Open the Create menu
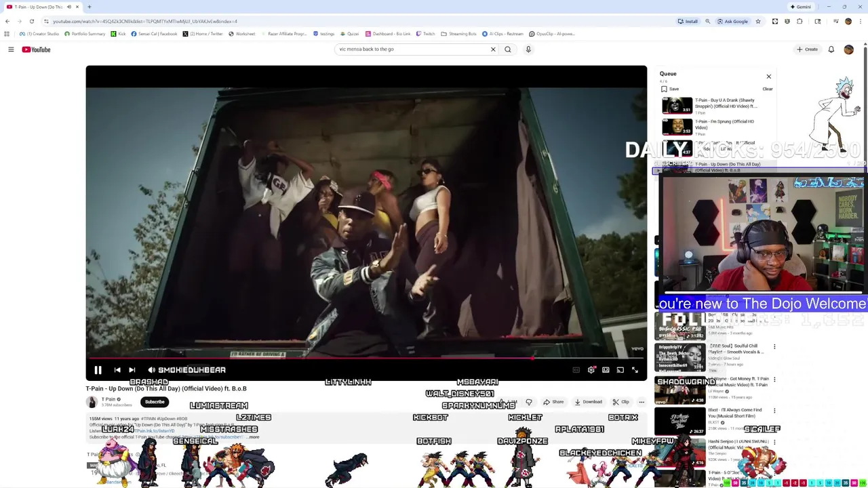Viewport: 868px width, 488px height. click(x=807, y=49)
